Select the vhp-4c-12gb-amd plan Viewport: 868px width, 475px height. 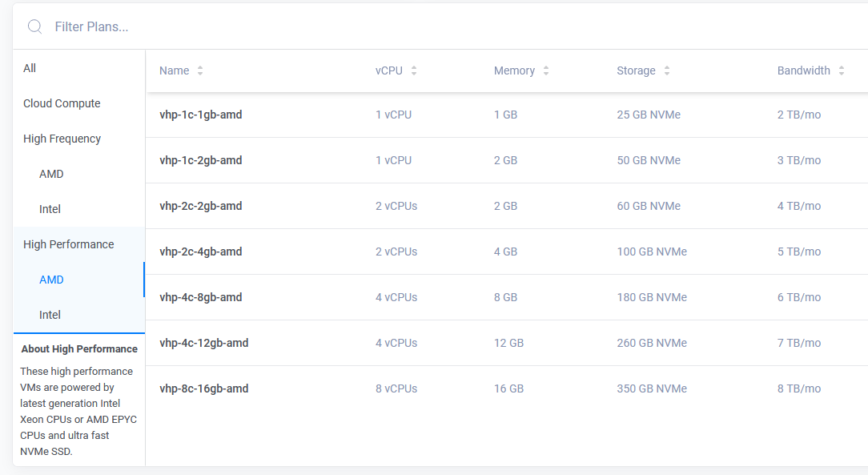(x=203, y=343)
